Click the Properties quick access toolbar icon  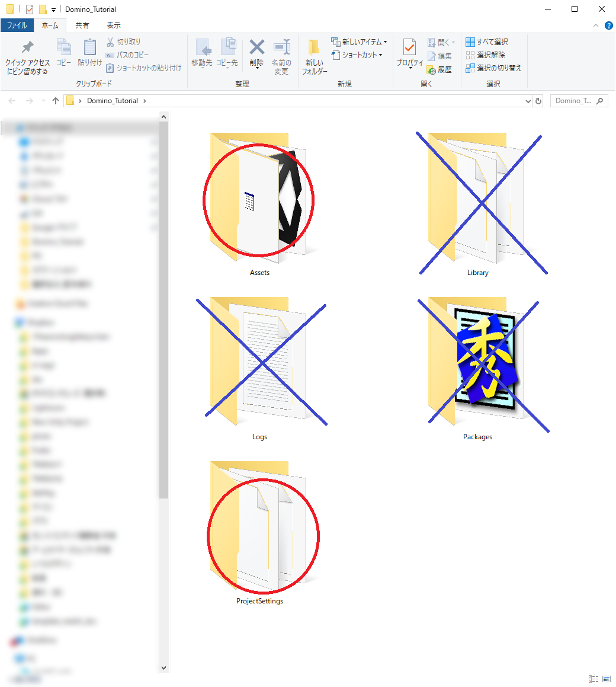pos(30,9)
